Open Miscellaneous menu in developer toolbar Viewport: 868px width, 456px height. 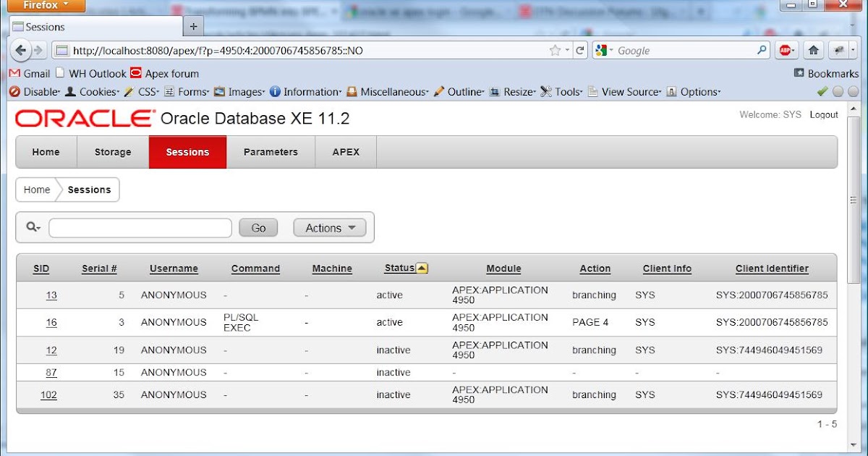(x=388, y=92)
